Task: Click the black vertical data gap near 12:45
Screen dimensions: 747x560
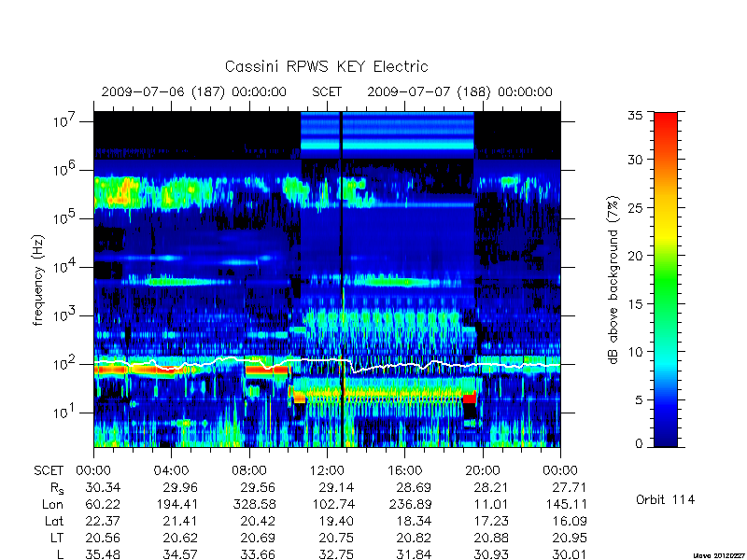Action: click(341, 279)
